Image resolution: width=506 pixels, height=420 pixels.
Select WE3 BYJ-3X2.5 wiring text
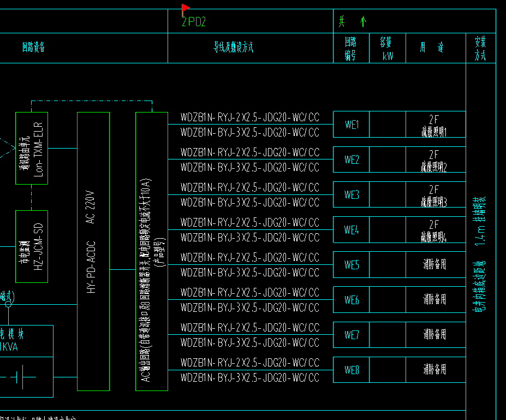(250, 203)
